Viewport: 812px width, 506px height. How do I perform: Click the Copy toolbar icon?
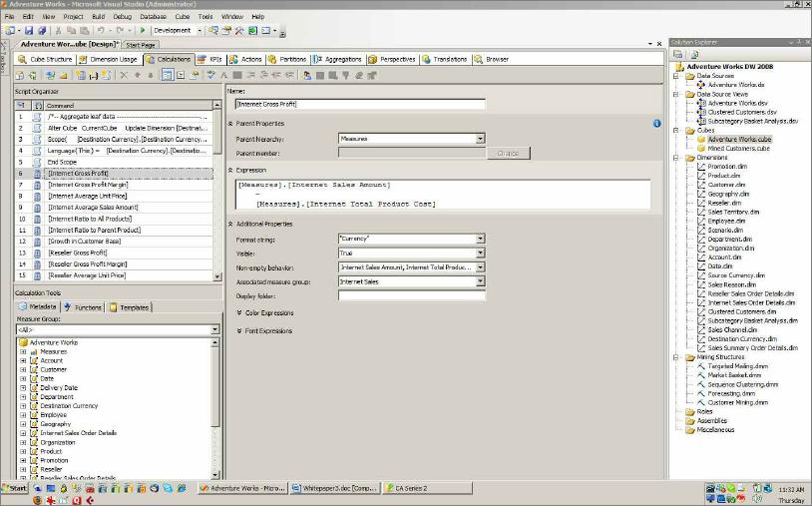72,31
